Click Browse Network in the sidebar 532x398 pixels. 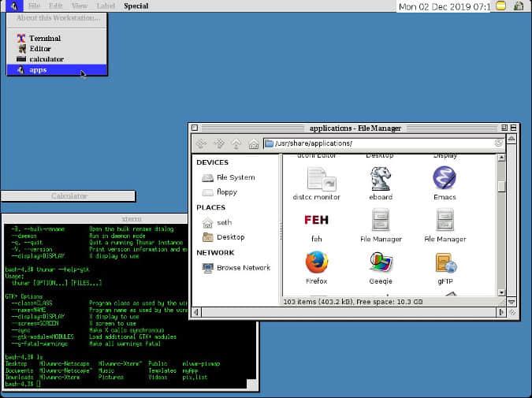point(243,267)
